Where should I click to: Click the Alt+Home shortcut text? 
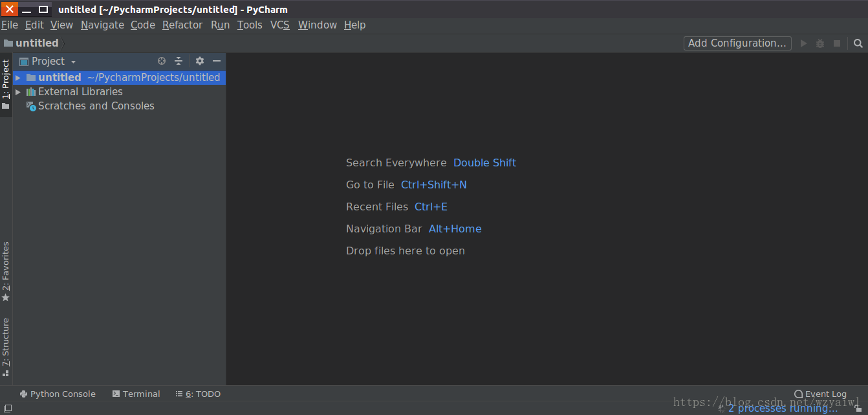click(455, 229)
